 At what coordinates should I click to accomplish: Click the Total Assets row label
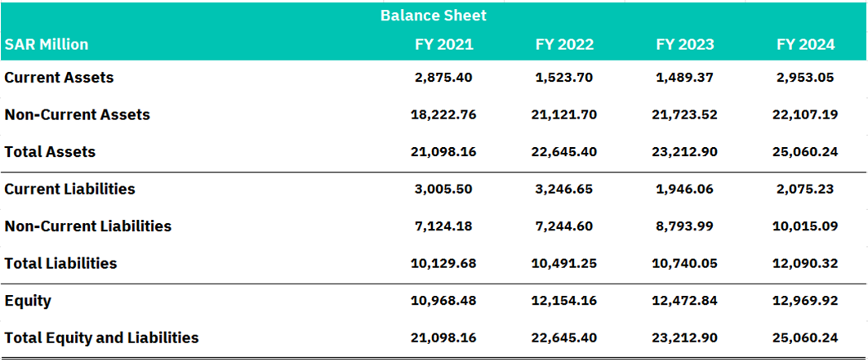[50, 152]
